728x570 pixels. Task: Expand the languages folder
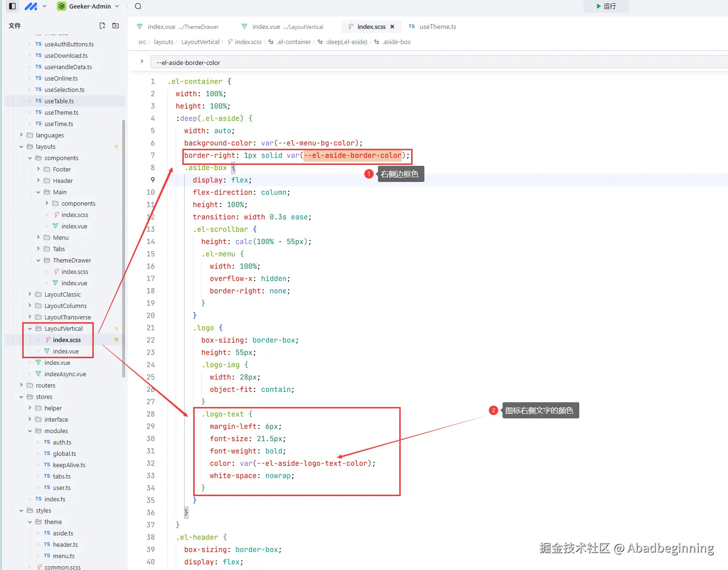(50, 135)
